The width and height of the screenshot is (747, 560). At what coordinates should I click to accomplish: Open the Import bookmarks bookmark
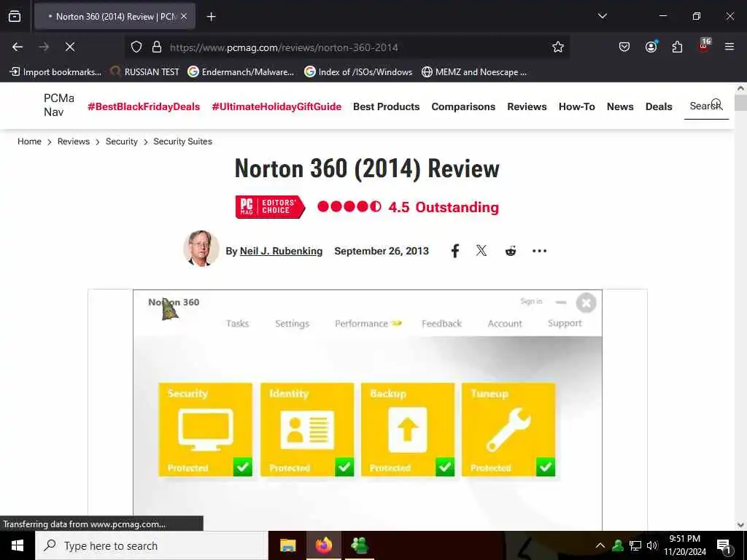[55, 72]
